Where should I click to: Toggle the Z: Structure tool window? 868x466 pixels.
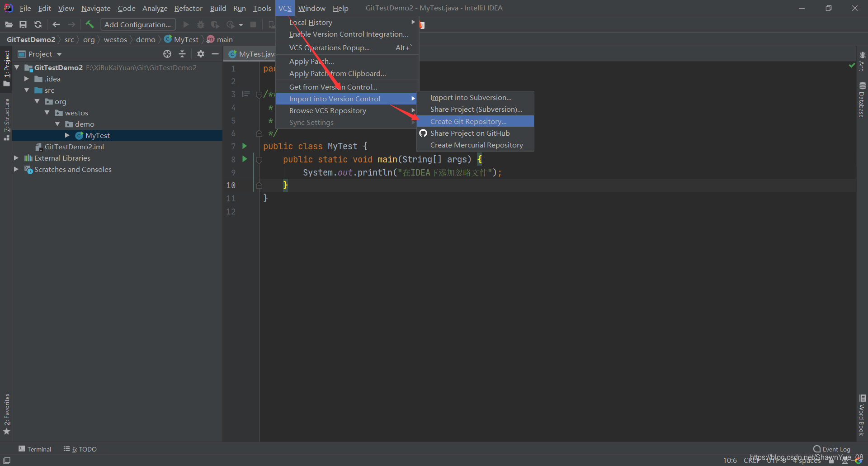pos(7,119)
